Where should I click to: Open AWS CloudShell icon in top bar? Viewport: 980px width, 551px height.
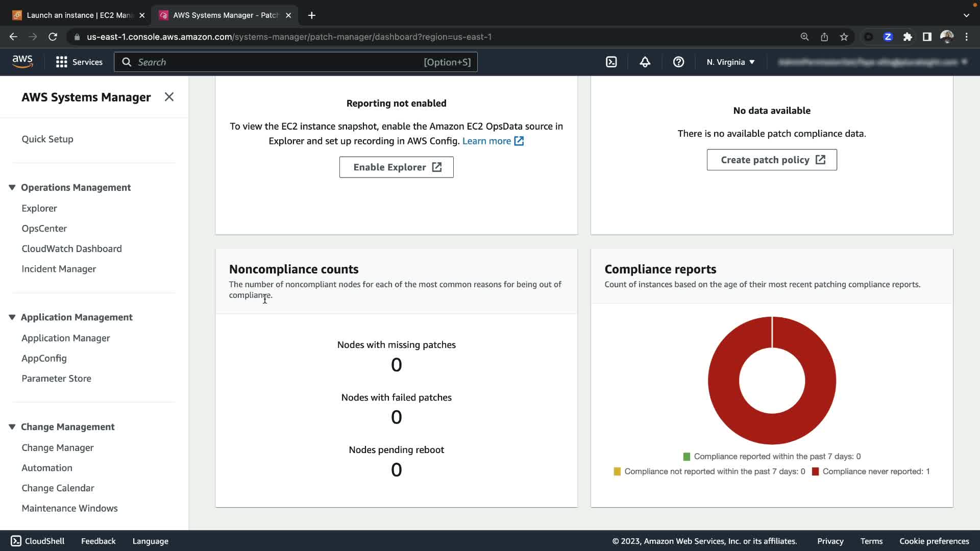(x=611, y=62)
